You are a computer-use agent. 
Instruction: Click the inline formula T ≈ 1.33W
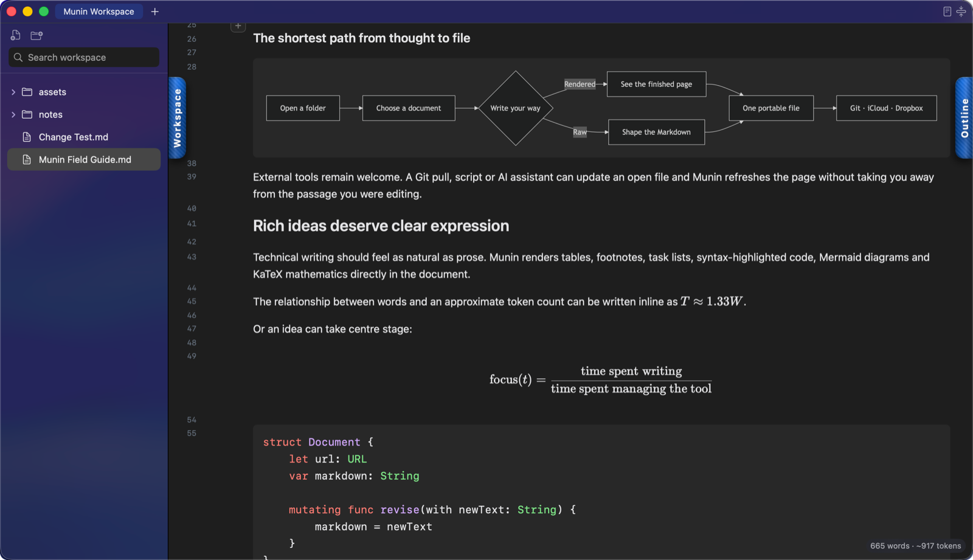712,302
